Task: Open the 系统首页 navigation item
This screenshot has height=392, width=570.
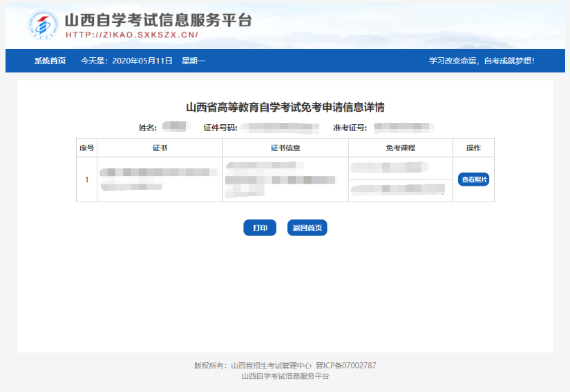Action: click(x=50, y=61)
